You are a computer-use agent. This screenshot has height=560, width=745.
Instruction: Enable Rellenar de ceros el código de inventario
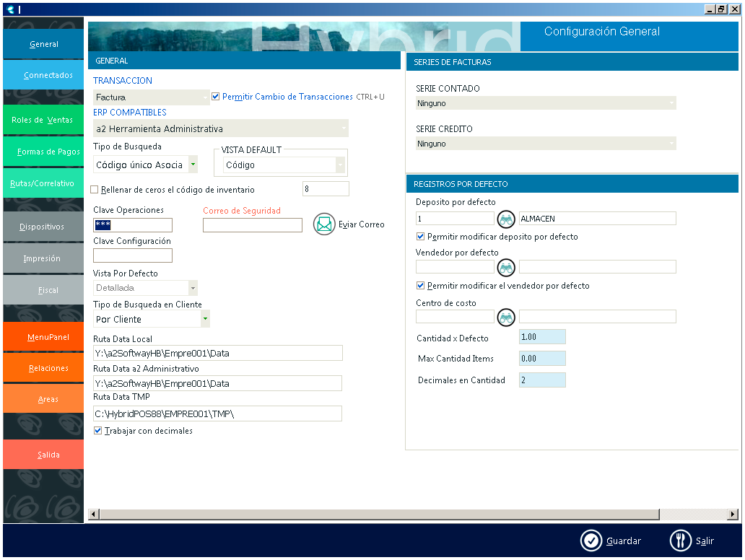[x=95, y=190]
